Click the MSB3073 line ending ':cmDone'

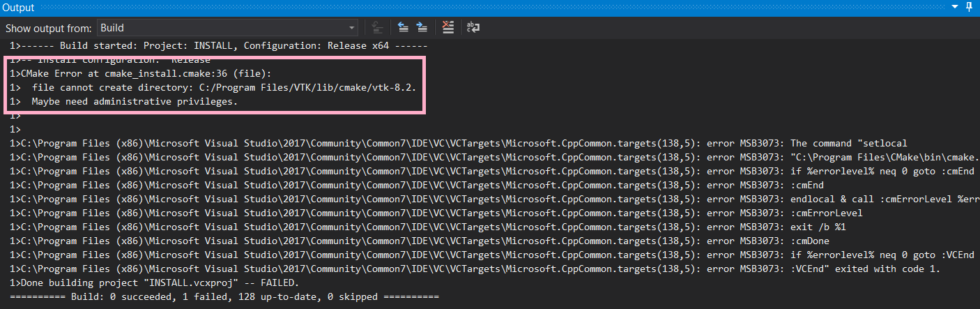(420, 241)
